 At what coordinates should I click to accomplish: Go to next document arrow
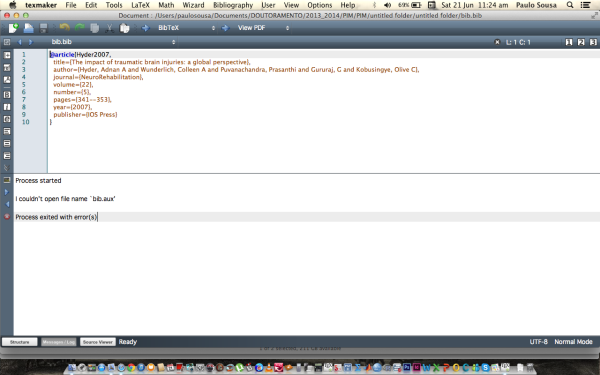point(31,42)
